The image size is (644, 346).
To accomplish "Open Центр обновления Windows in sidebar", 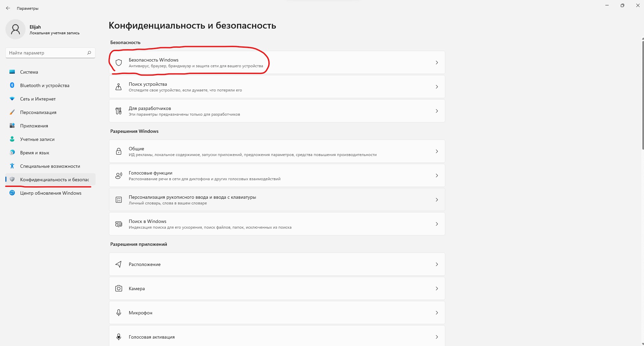I will pyautogui.click(x=50, y=193).
